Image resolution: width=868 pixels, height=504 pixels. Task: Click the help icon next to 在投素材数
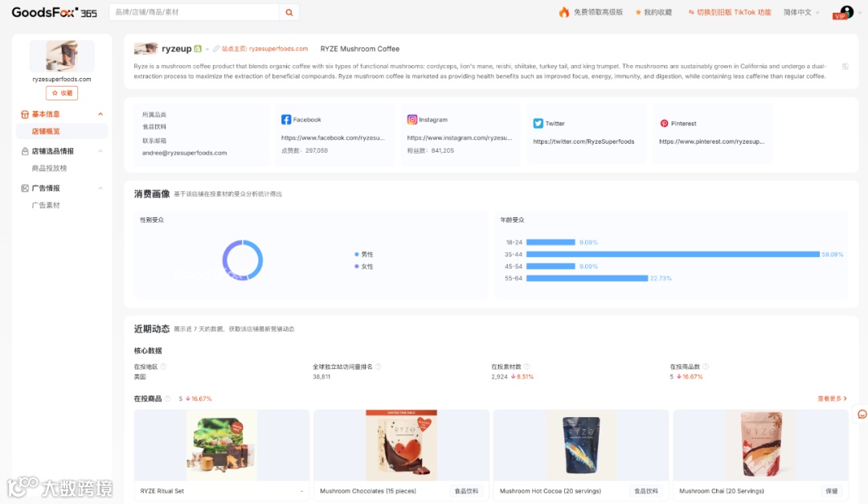[x=527, y=367]
